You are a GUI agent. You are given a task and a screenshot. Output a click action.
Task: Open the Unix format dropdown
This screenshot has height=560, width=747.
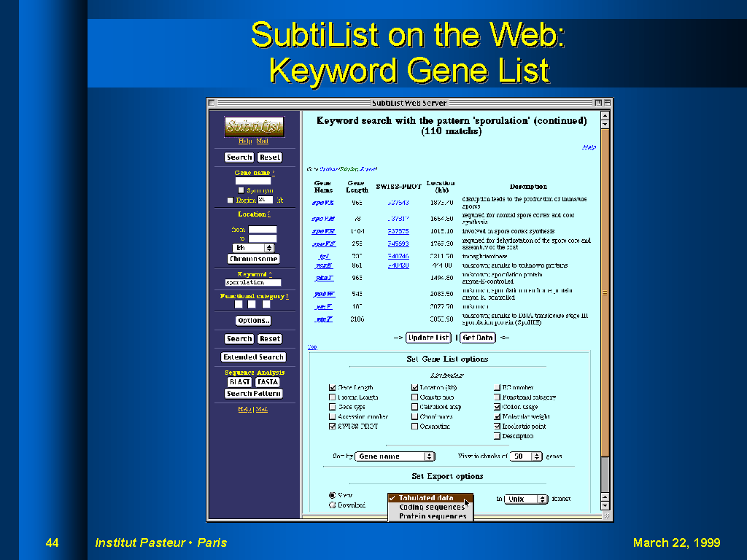pos(526,499)
